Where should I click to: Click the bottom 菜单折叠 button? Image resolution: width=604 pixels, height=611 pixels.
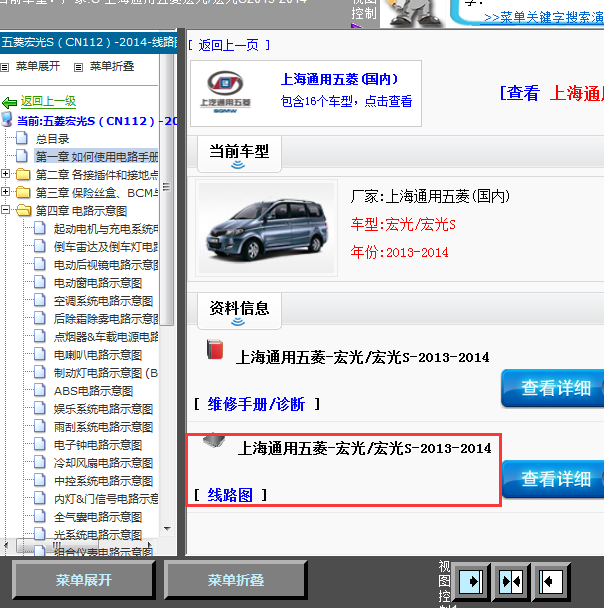tap(236, 580)
